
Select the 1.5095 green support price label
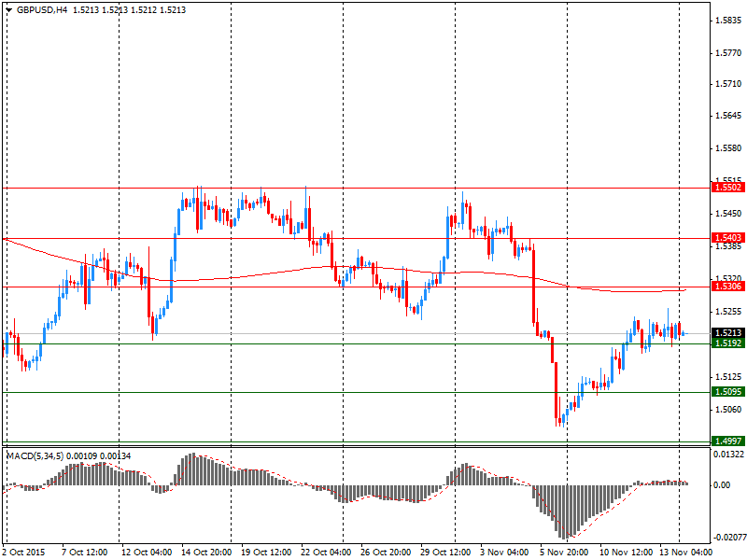(x=728, y=392)
